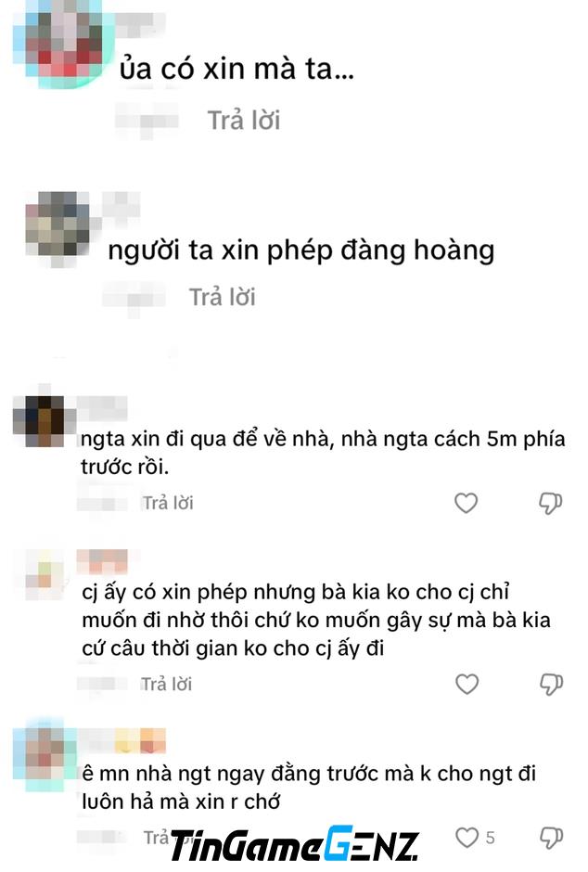Open username above 'cj ấy có xin phép'

(102, 561)
